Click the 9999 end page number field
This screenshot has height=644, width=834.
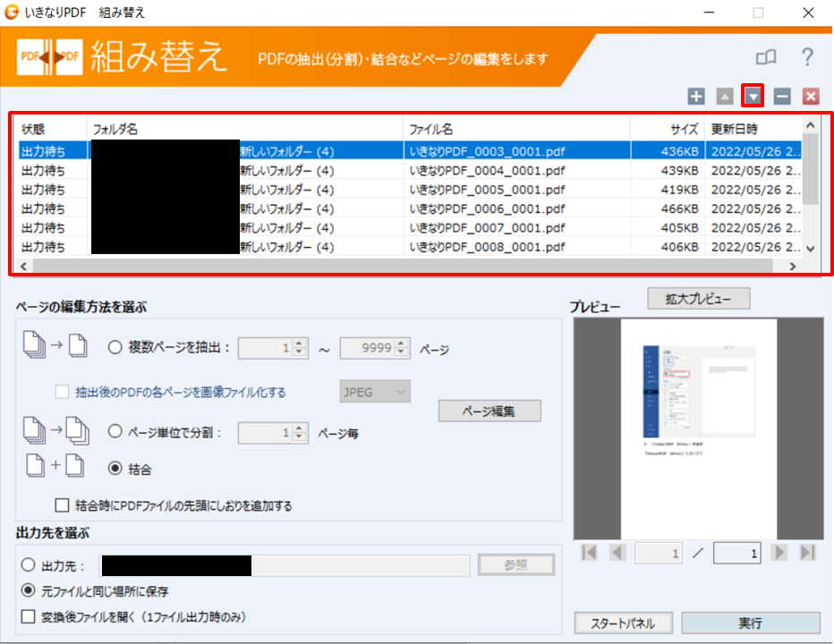click(368, 348)
